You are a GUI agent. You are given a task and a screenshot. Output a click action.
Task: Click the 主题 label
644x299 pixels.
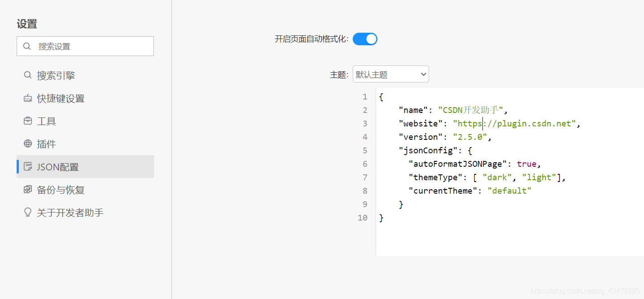click(x=339, y=75)
